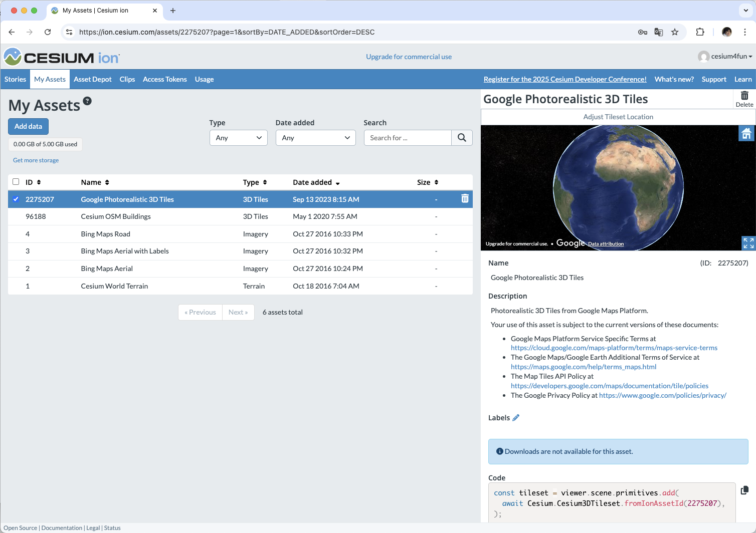Image resolution: width=756 pixels, height=533 pixels.
Task: Sort assets by Type column
Action: (255, 182)
